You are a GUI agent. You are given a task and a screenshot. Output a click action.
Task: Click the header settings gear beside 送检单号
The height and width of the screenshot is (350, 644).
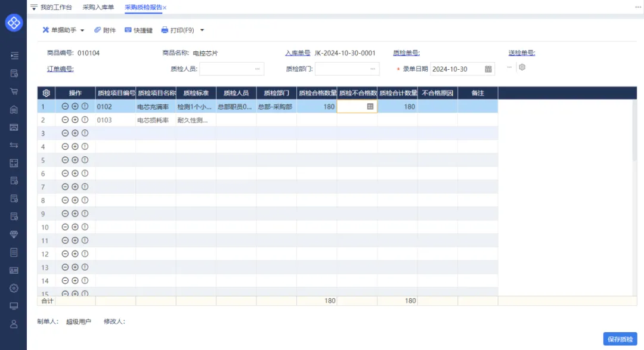pyautogui.click(x=522, y=67)
